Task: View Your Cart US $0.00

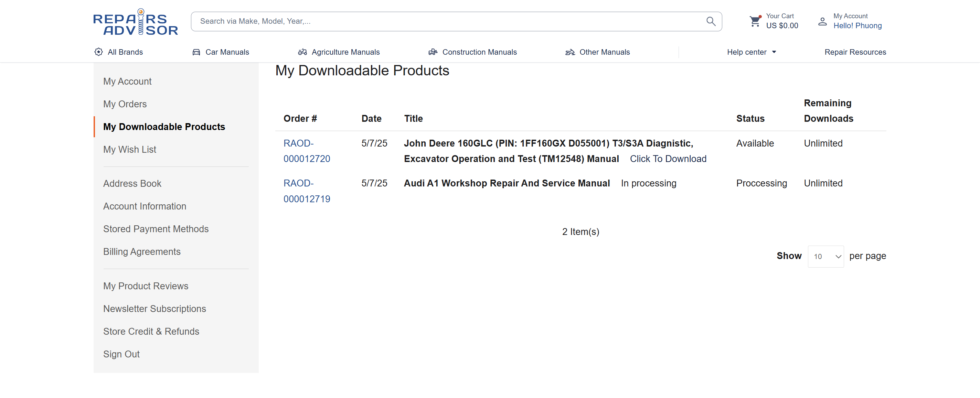Action: tap(782, 21)
